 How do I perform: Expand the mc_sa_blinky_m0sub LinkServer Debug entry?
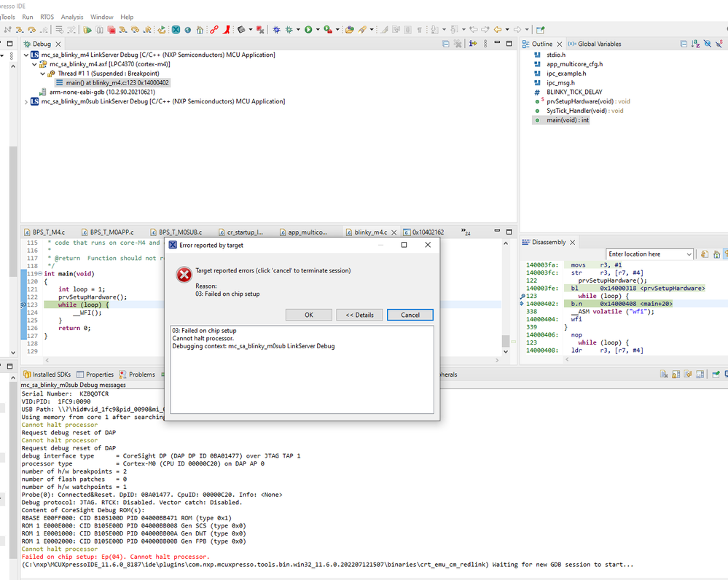[25, 102]
